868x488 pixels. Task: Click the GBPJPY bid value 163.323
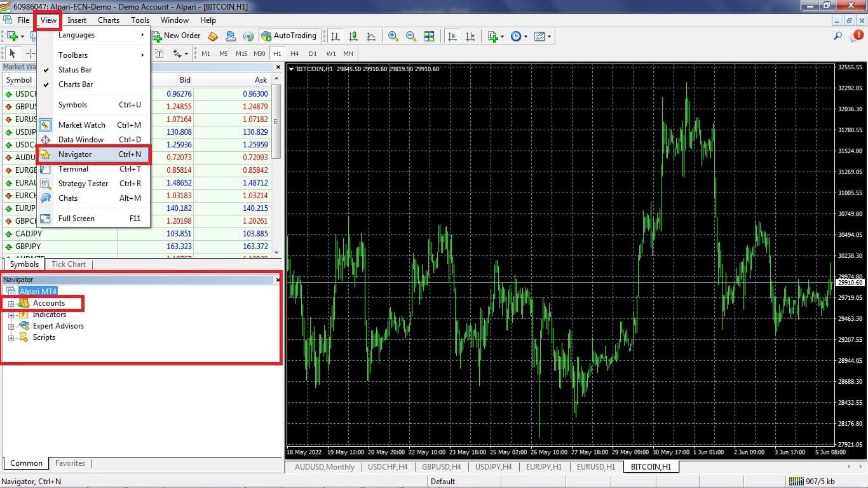[179, 247]
